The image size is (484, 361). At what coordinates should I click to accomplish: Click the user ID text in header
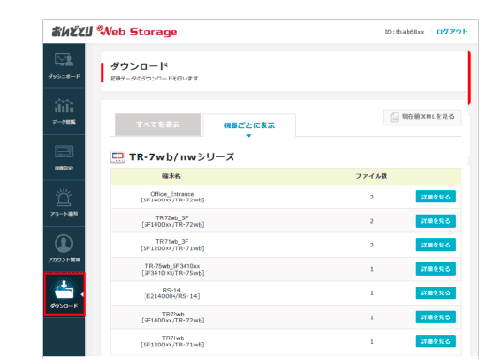click(404, 32)
